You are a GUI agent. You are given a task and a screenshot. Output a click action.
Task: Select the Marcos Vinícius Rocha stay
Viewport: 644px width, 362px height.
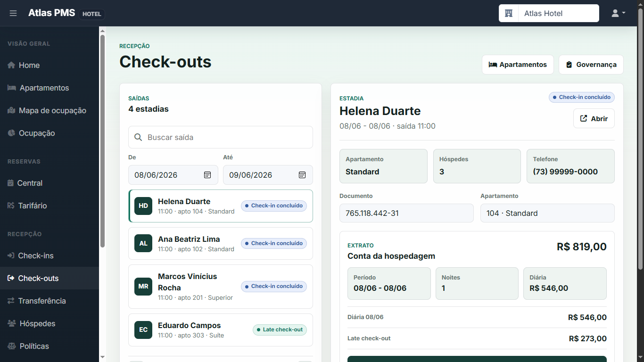click(221, 287)
